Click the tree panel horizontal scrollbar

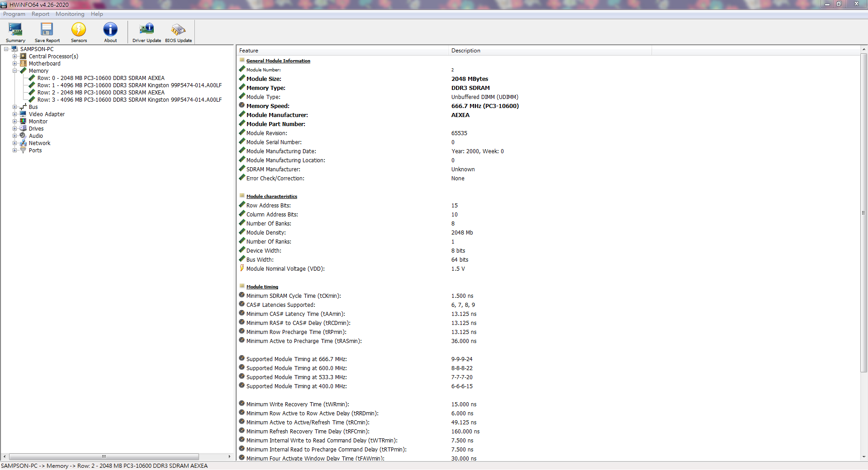(x=104, y=456)
